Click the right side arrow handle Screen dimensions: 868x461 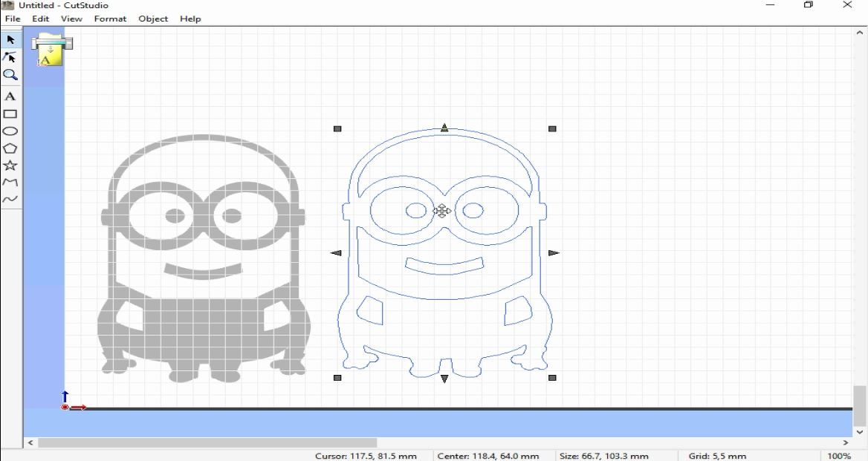click(x=554, y=253)
